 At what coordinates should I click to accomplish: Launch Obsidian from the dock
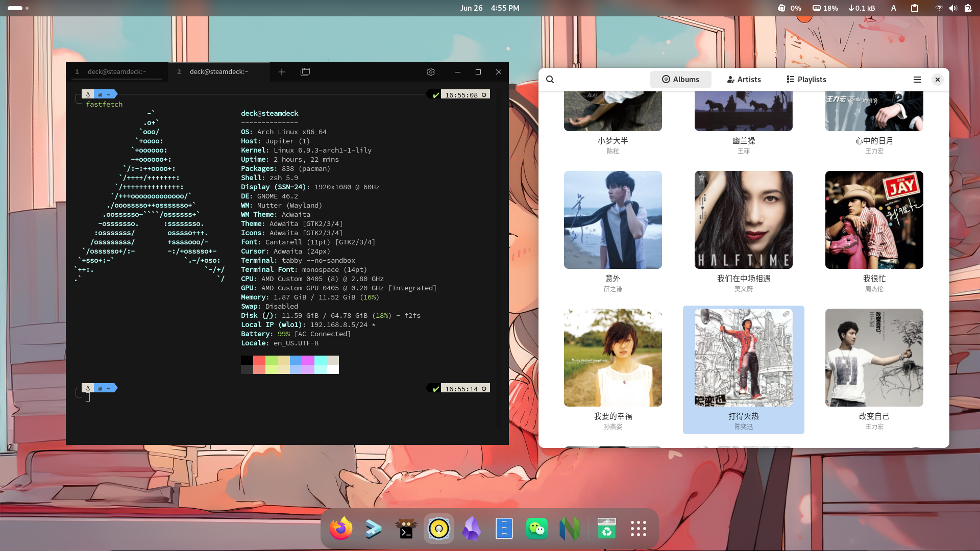tap(471, 529)
